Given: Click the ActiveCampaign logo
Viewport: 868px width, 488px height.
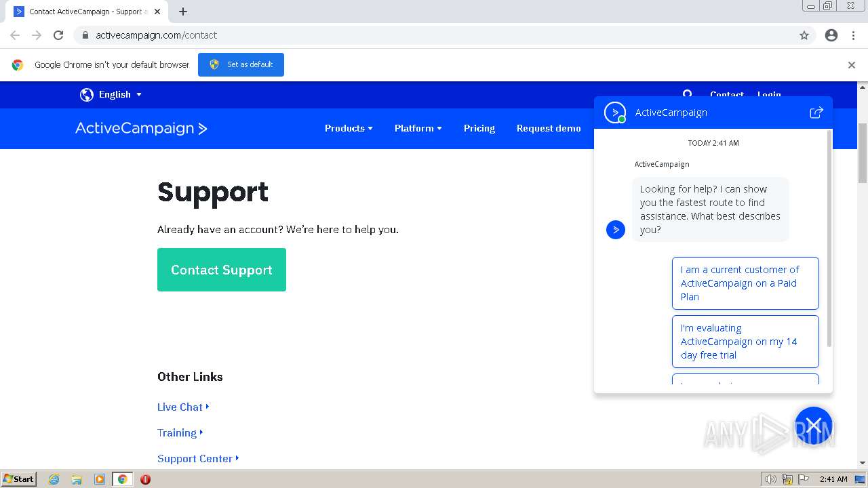Looking at the screenshot, I should click(141, 128).
